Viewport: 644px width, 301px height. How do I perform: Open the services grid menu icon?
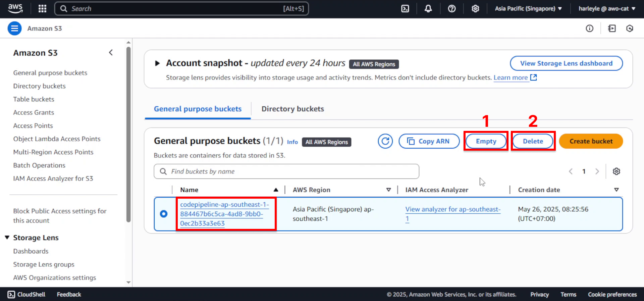pos(42,9)
